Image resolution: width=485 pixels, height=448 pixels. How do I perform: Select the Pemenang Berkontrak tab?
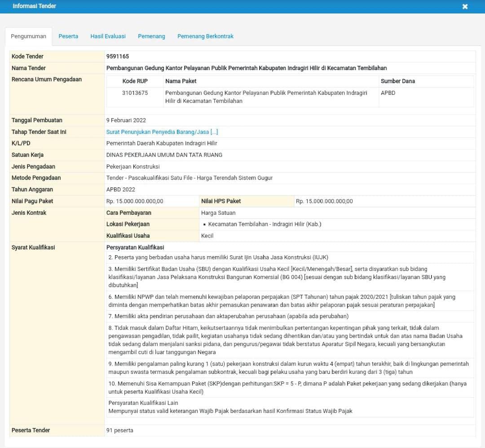[x=205, y=36]
